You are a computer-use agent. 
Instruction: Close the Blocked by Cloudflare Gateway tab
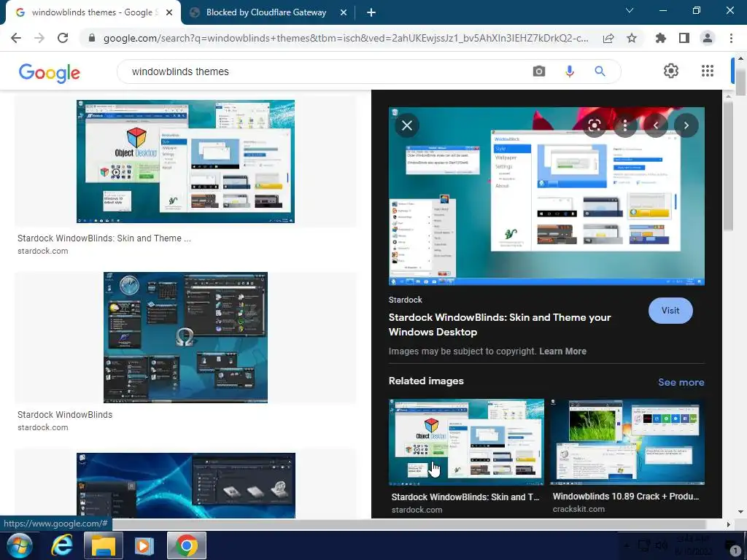[344, 13]
